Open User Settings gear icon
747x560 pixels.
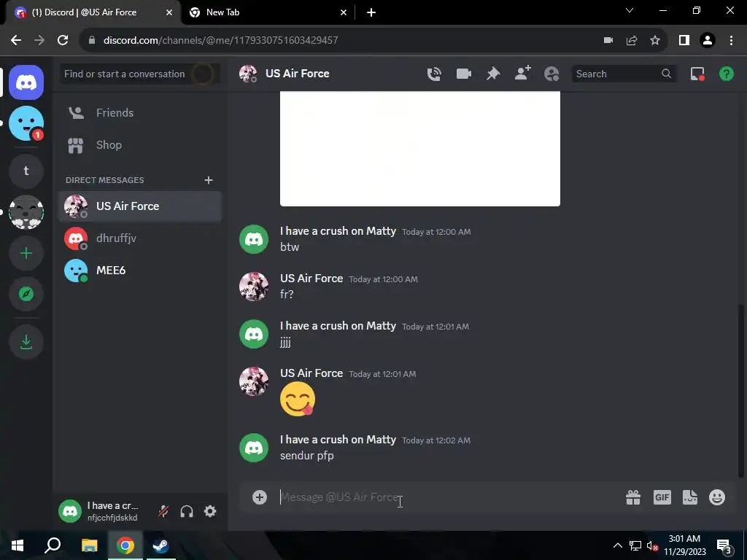tap(210, 511)
